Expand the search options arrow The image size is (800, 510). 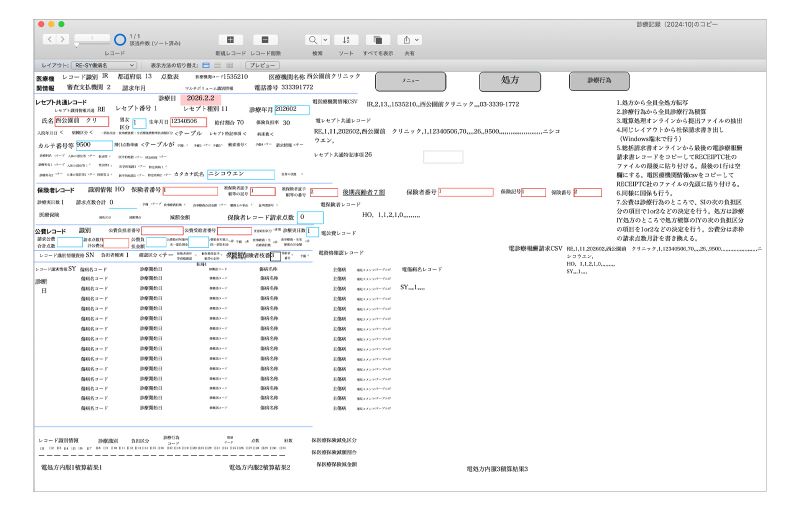(x=323, y=38)
